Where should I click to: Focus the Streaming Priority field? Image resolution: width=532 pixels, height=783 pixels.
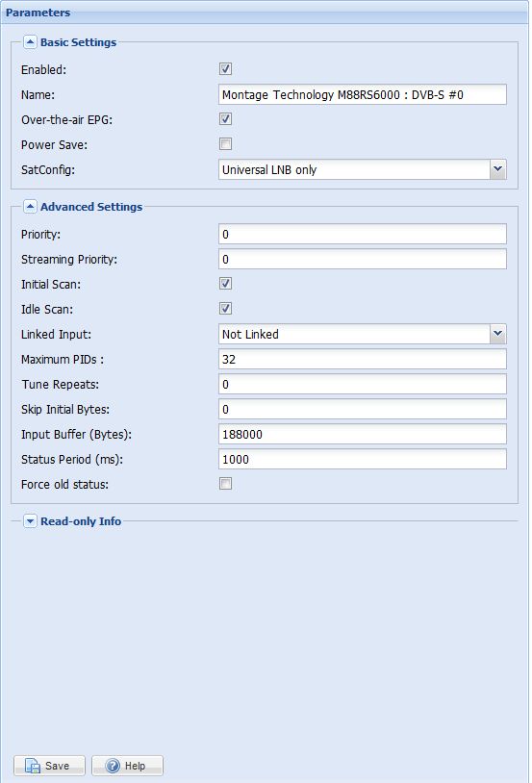[x=362, y=259]
